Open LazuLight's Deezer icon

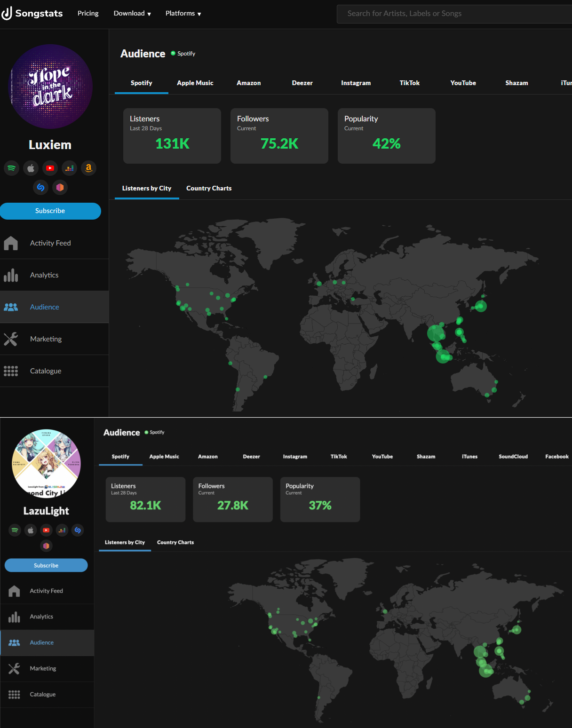pyautogui.click(x=62, y=530)
